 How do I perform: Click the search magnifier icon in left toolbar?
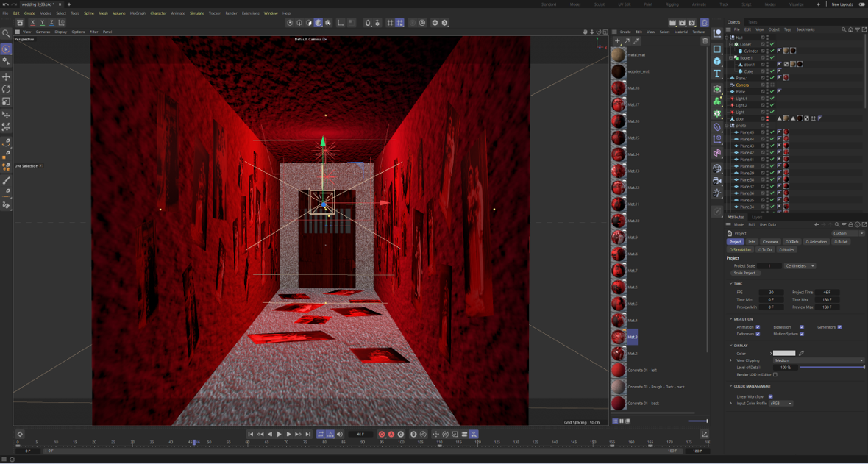[6, 33]
